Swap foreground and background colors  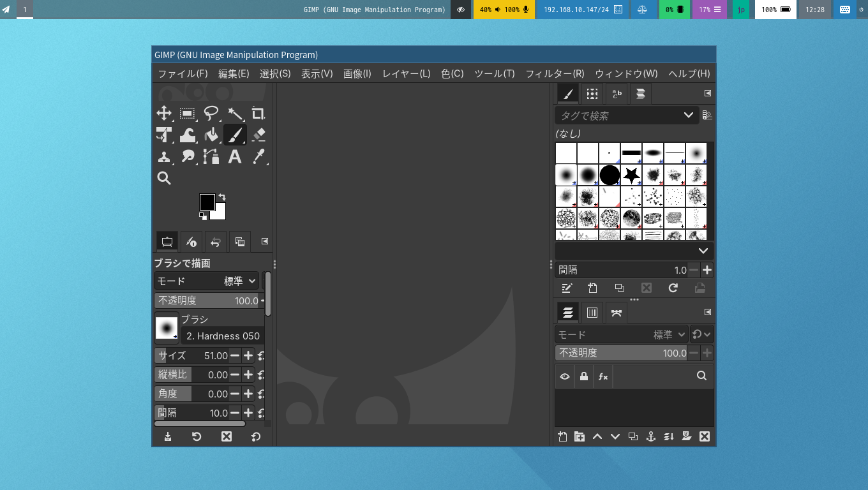pos(222,197)
